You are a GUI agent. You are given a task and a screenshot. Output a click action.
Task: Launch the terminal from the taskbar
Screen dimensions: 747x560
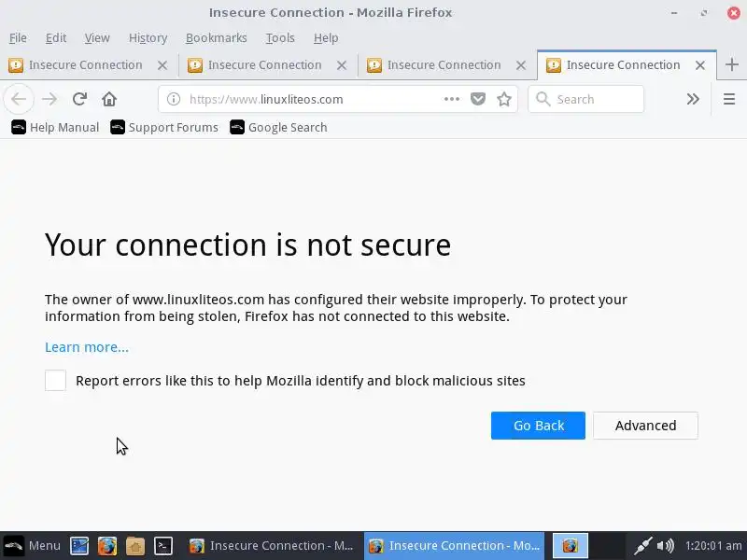pos(162,546)
